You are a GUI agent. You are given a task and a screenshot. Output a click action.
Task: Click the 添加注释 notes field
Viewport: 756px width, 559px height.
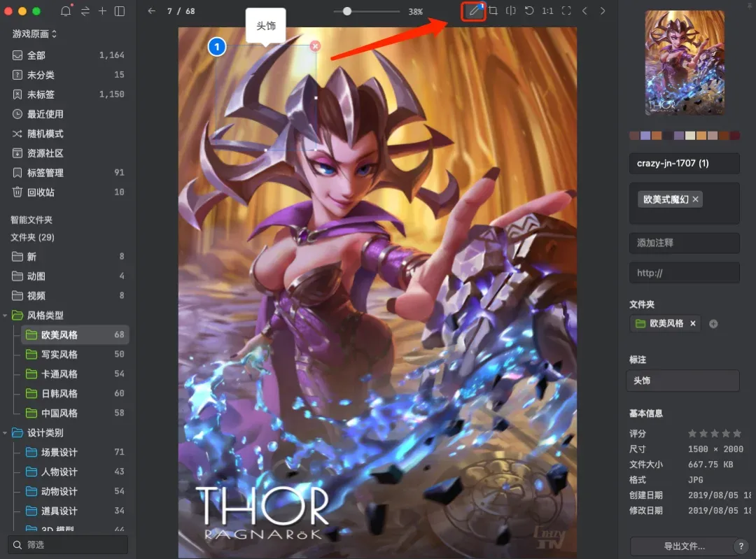tap(684, 243)
